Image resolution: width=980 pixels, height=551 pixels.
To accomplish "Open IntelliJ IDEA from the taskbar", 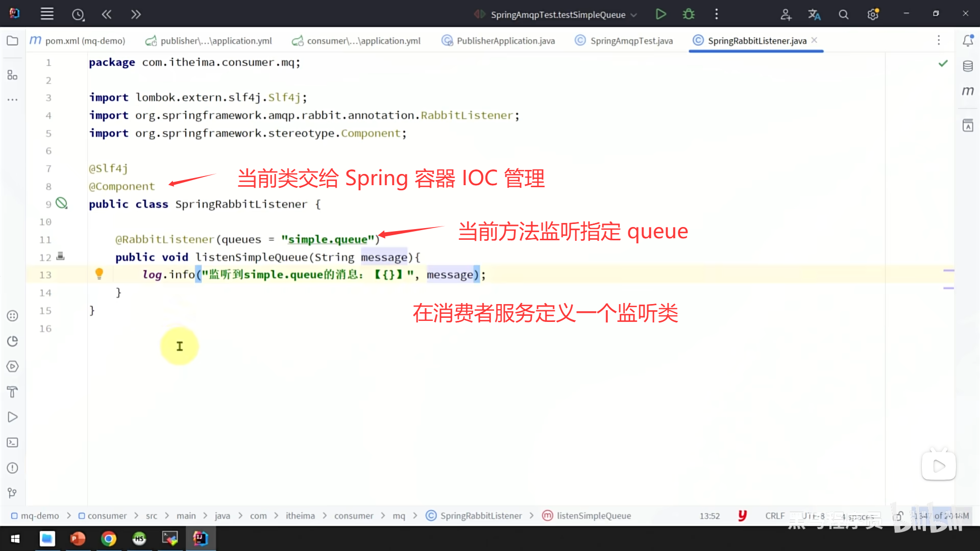I will pyautogui.click(x=200, y=538).
